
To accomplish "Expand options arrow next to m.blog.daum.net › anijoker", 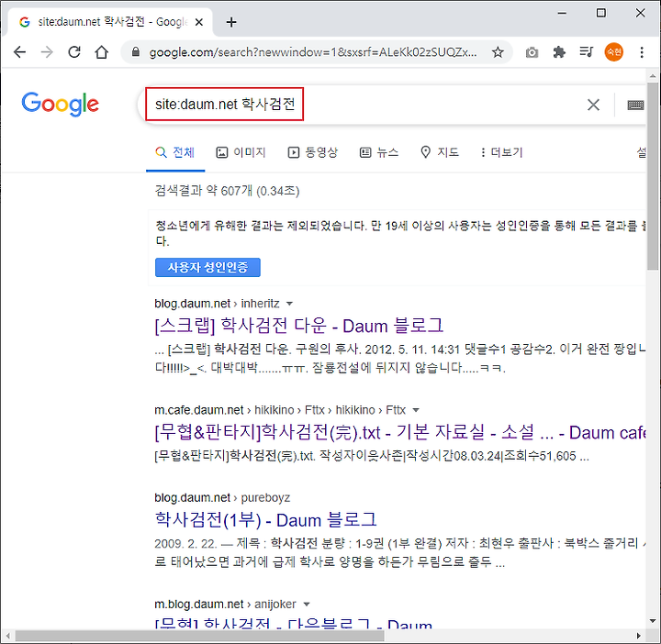I will (307, 605).
